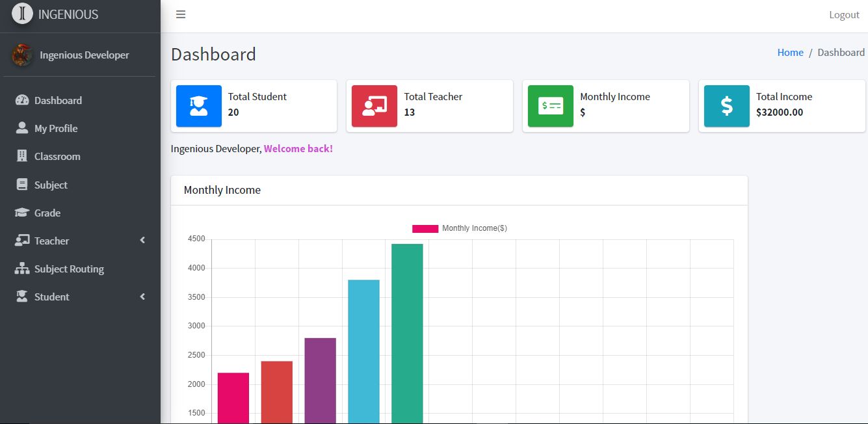Screen dimensions: 868x424
Task: Click the Dashboard page heading
Action: click(x=213, y=54)
